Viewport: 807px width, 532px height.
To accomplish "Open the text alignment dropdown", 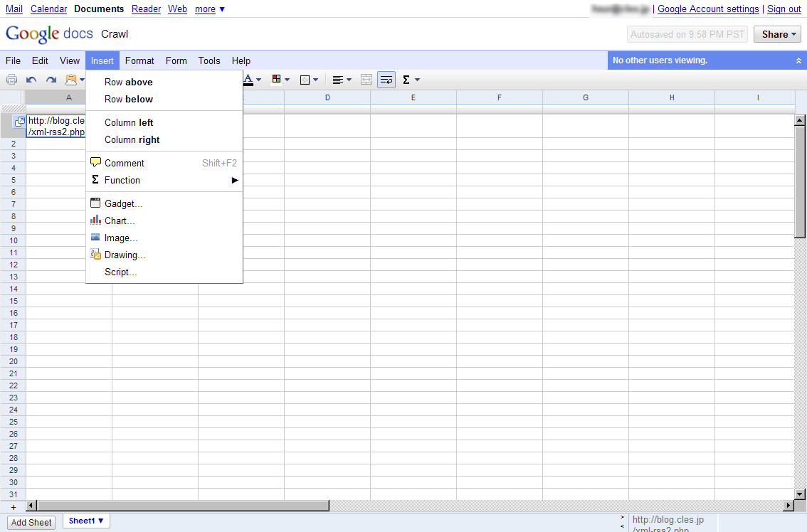I will point(342,80).
